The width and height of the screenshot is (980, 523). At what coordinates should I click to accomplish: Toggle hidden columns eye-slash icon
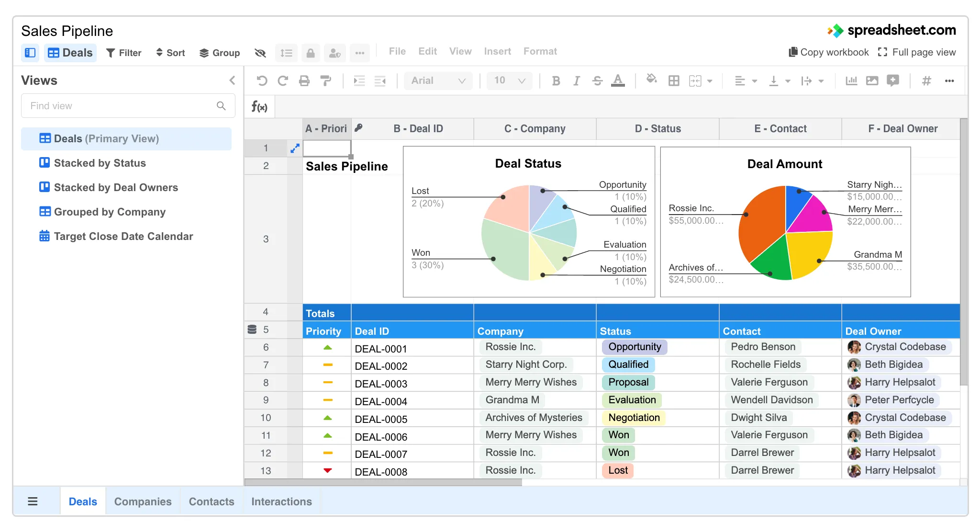260,53
